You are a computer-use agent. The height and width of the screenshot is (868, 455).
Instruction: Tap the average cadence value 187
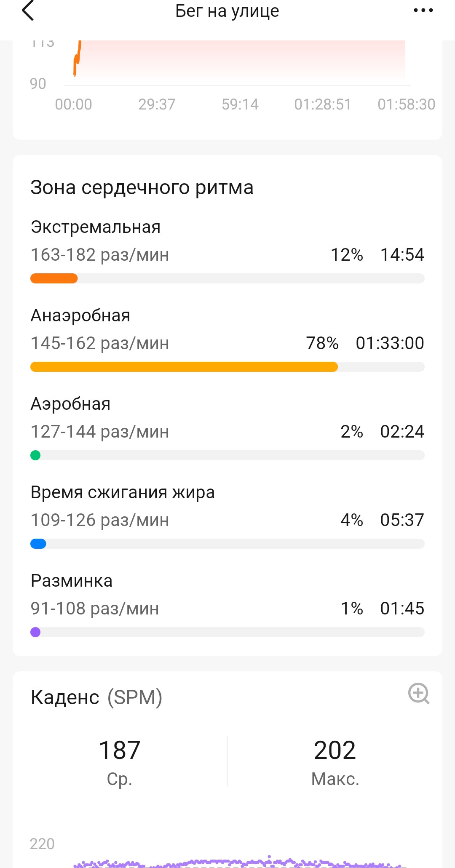point(120,750)
